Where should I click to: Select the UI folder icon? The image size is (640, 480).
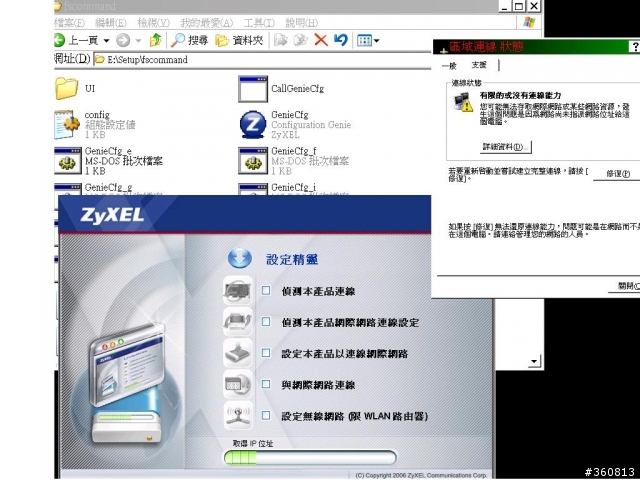tap(67, 88)
